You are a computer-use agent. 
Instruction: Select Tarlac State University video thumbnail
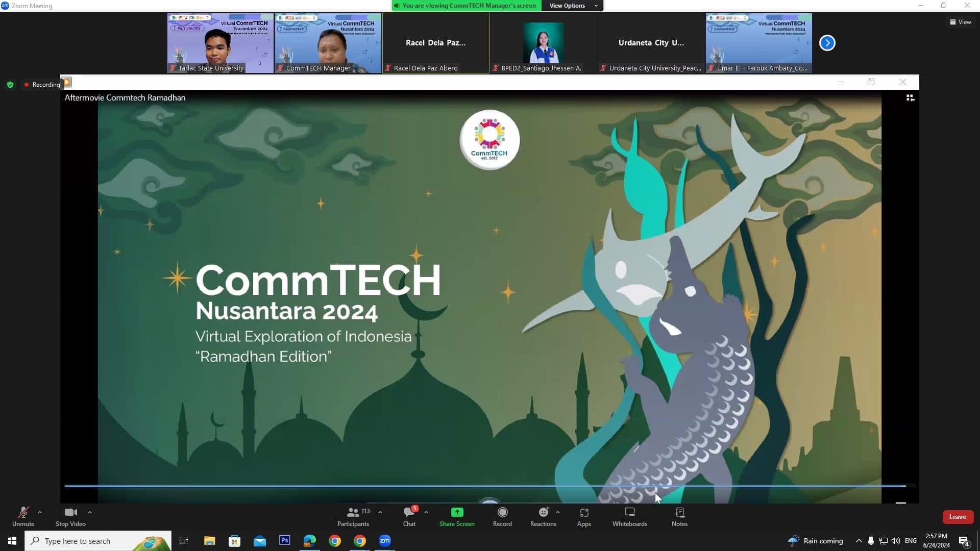[220, 43]
